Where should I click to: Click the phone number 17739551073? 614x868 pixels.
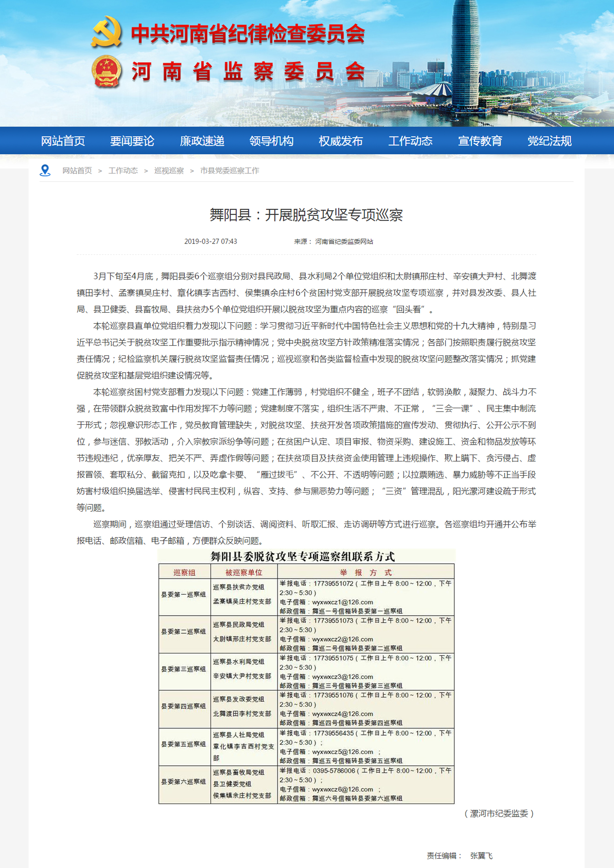click(x=333, y=620)
